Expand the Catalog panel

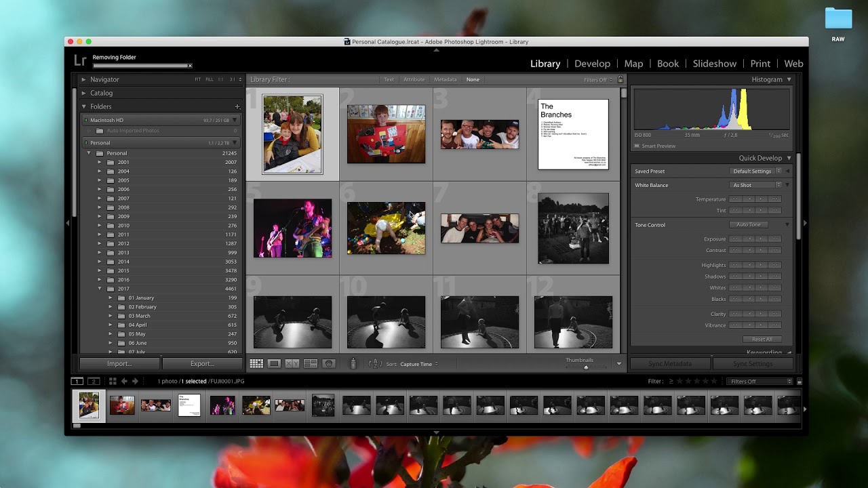[83, 93]
